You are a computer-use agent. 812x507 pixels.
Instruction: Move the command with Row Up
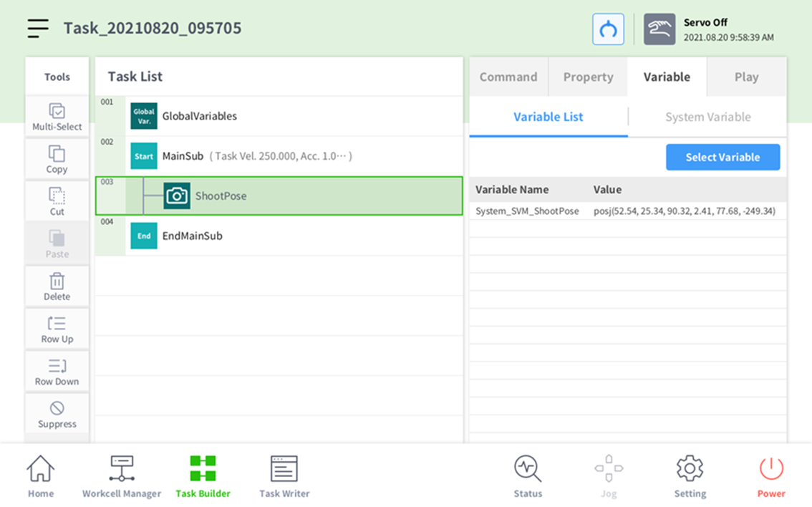click(x=57, y=329)
